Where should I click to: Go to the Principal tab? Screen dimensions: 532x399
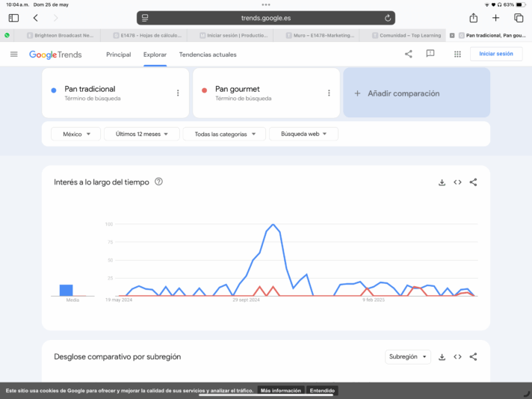pyautogui.click(x=118, y=55)
